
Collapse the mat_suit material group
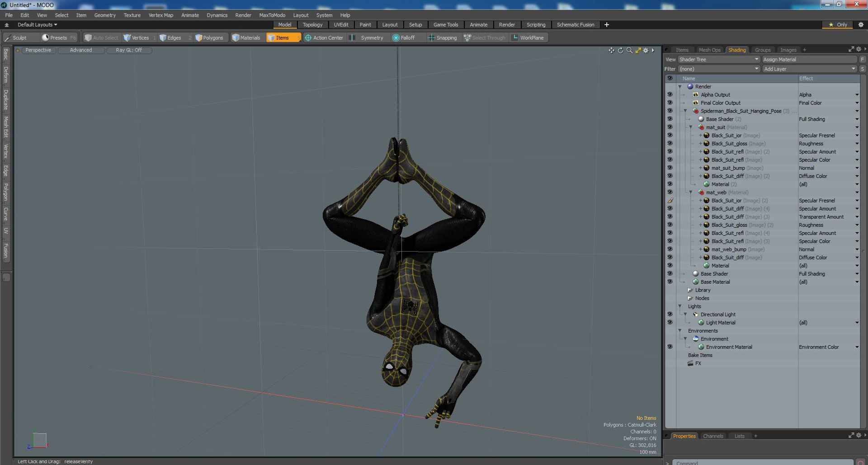click(x=690, y=127)
